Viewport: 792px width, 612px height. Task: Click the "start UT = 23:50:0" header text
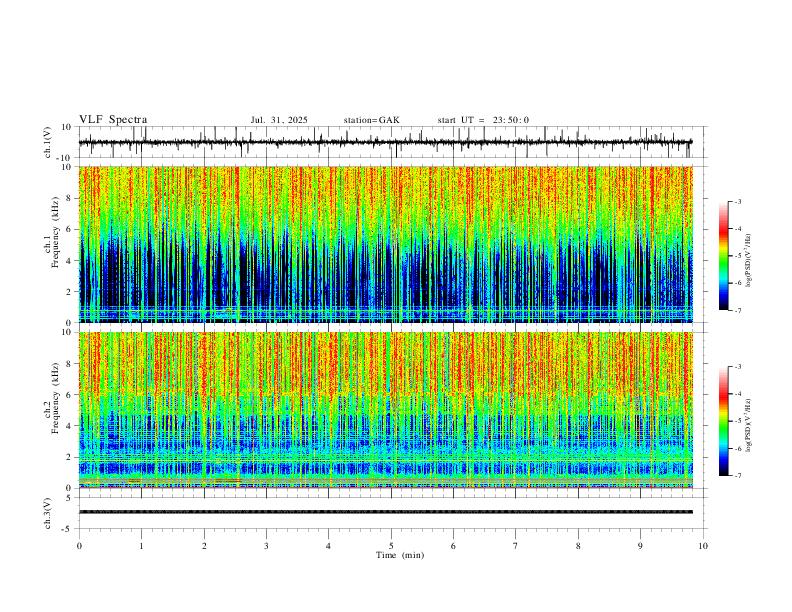pyautogui.click(x=483, y=120)
